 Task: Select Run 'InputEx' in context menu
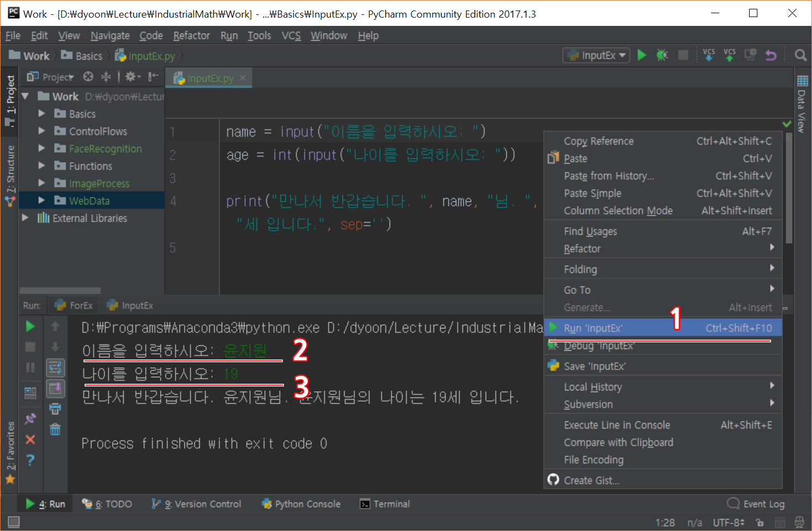click(593, 328)
